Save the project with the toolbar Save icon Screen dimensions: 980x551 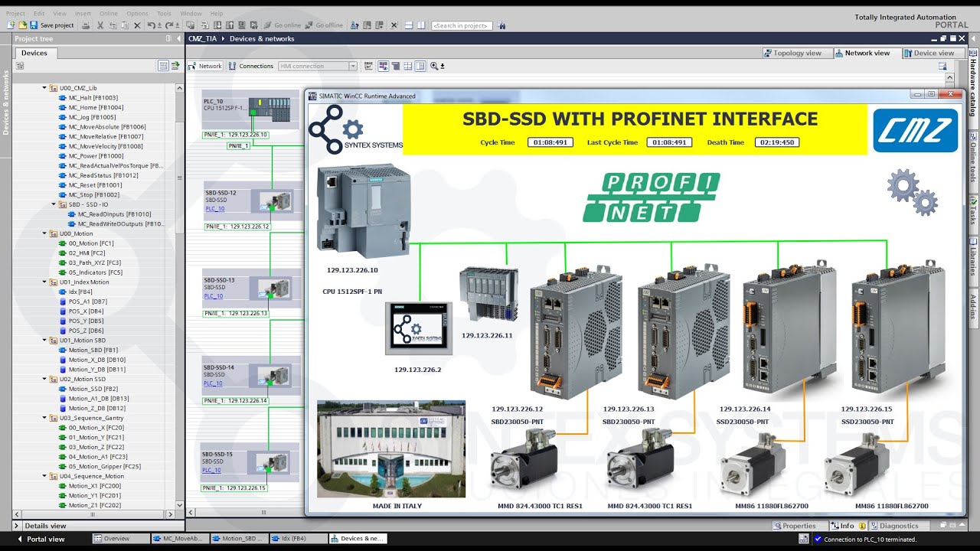click(34, 25)
